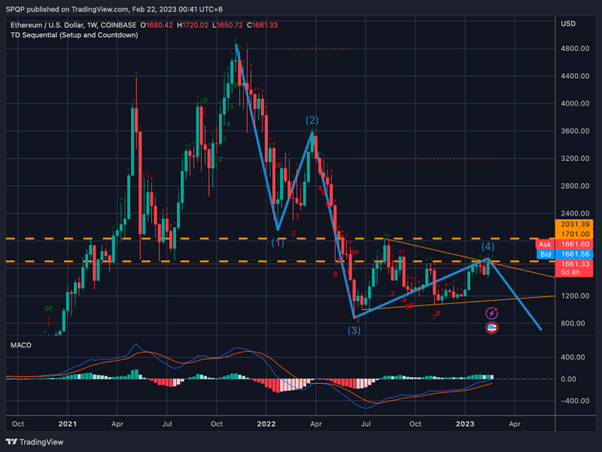Click the 4800.00 level on price axis
This screenshot has width=602, height=452.
575,48
